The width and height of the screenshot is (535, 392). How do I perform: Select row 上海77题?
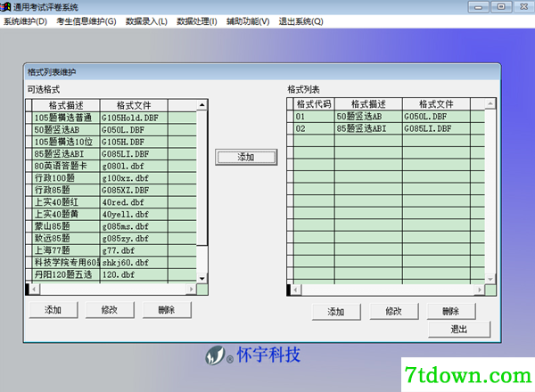(x=66, y=250)
